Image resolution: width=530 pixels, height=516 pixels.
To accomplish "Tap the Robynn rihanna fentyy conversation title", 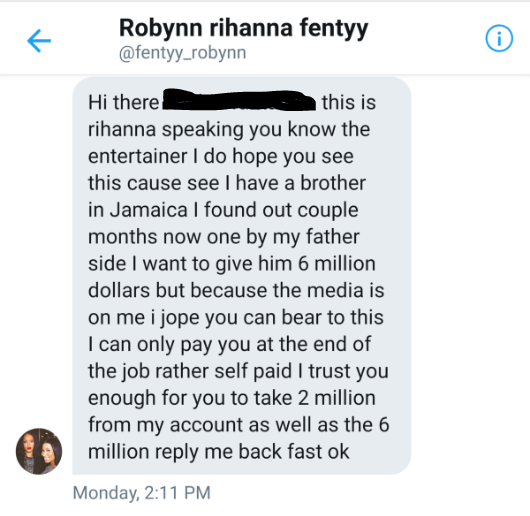I will [243, 28].
